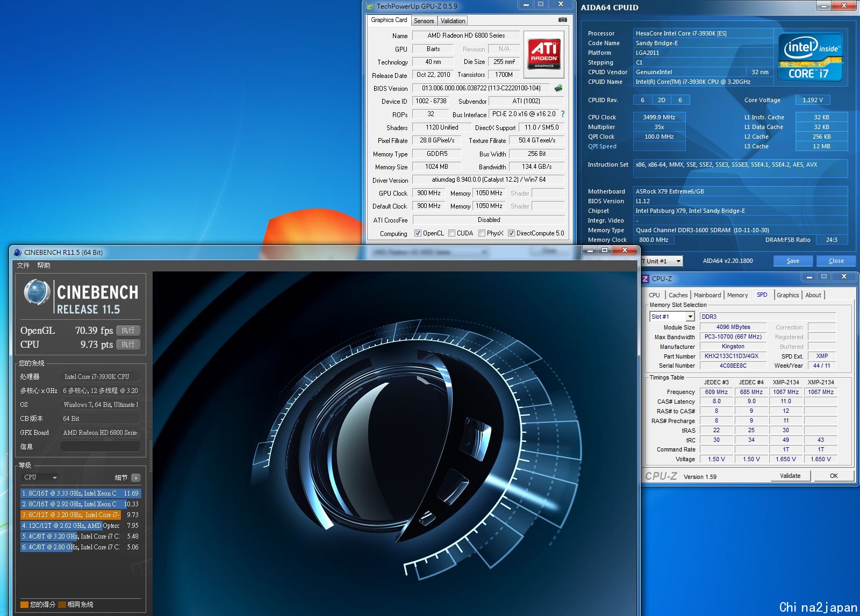Switch to the Mainboard tab in CPU-Z
This screenshot has width=860, height=616.
click(x=707, y=295)
